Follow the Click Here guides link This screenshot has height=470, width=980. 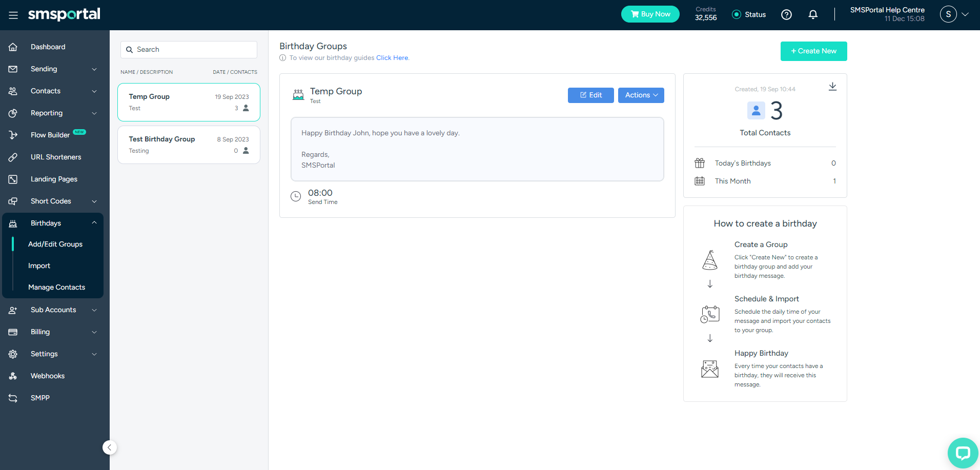point(392,58)
